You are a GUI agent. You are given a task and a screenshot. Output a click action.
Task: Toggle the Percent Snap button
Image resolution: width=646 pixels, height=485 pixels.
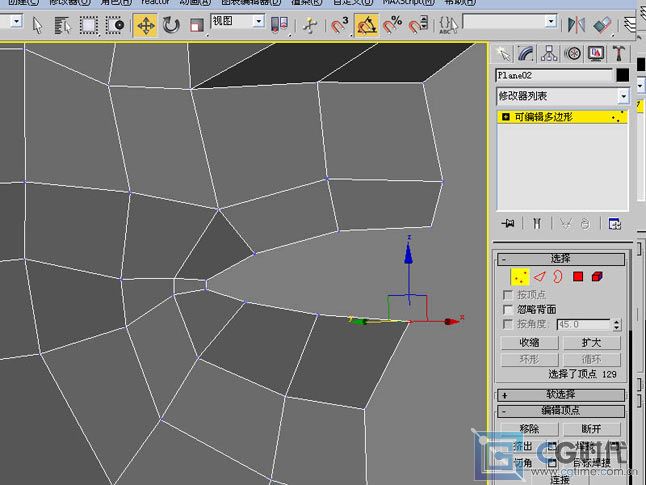[392, 25]
